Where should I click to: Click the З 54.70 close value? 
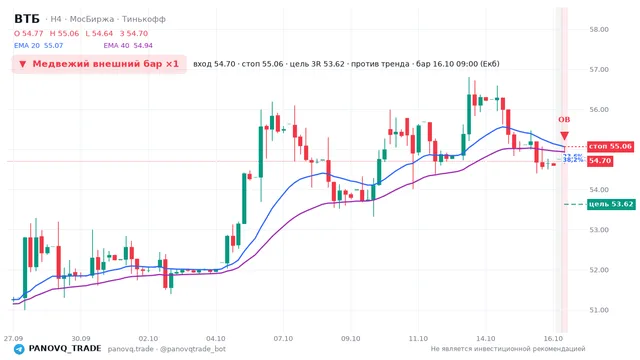[134, 33]
